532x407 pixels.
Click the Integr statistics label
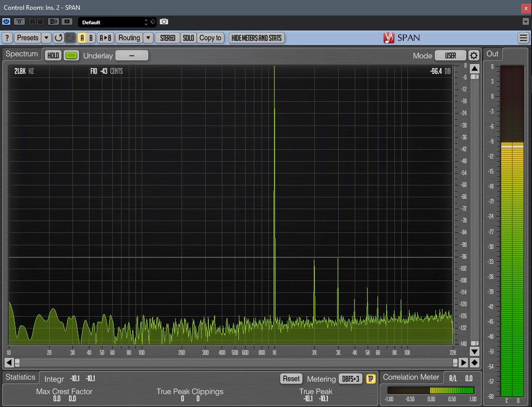(x=54, y=379)
